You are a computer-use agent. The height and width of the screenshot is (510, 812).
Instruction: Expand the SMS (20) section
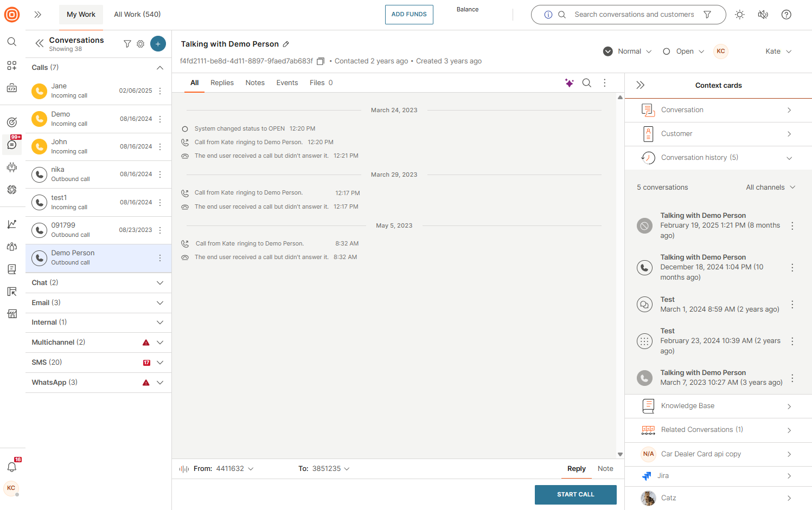coord(160,363)
